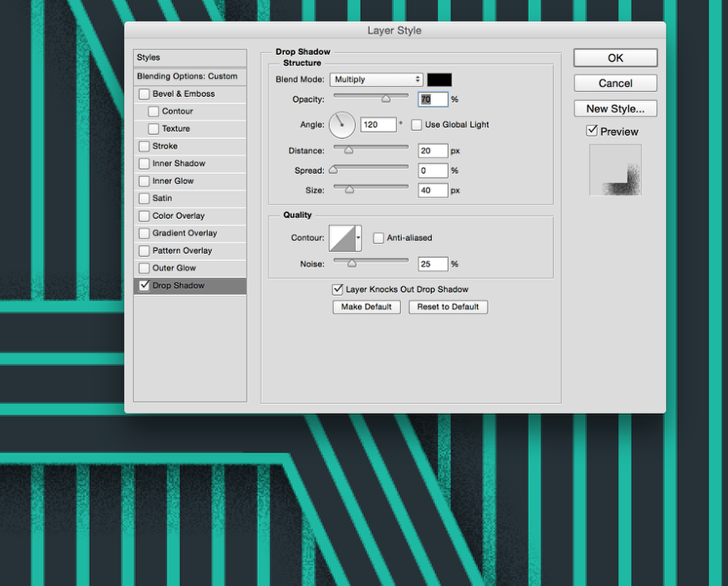728x586 pixels.
Task: Toggle the Preview checkbox
Action: tap(592, 131)
